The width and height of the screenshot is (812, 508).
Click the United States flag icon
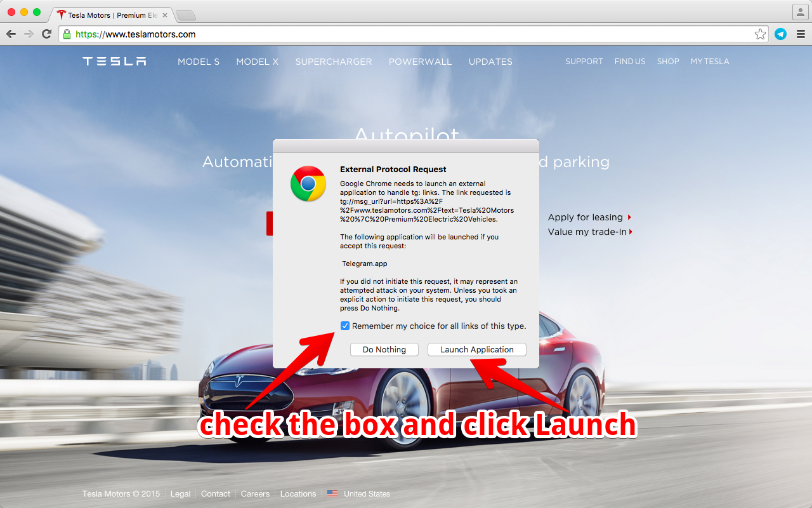332,493
